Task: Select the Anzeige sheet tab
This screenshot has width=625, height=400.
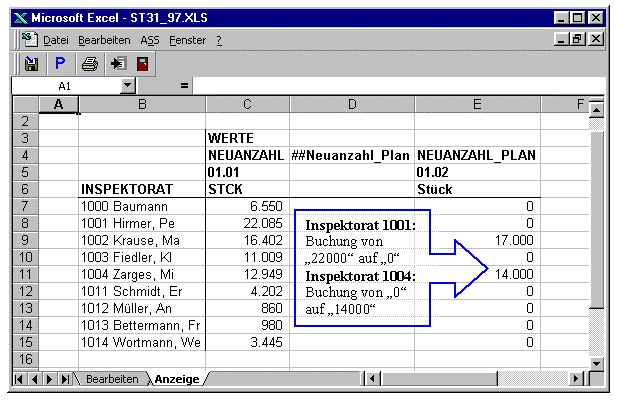Action: tap(175, 380)
